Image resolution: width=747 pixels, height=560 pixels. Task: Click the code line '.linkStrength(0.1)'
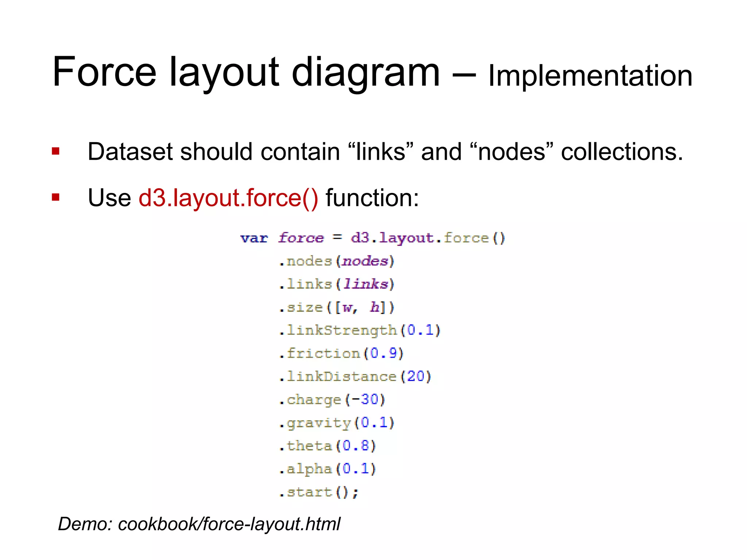pos(360,331)
